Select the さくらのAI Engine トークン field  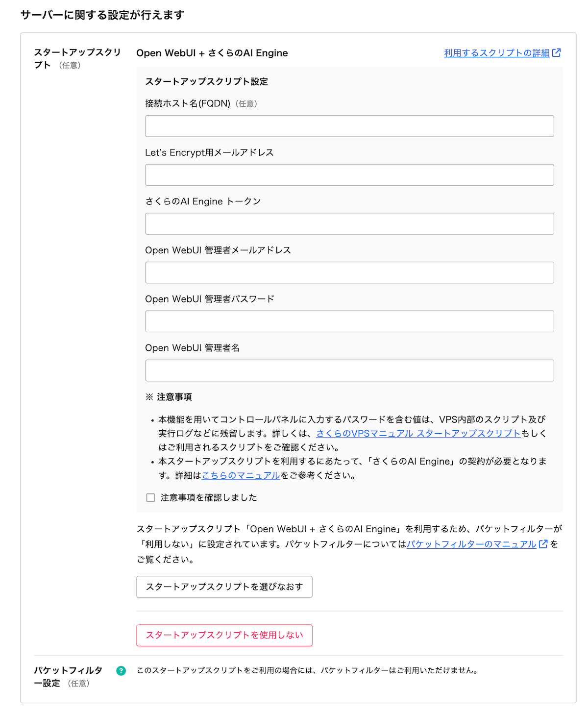(349, 223)
